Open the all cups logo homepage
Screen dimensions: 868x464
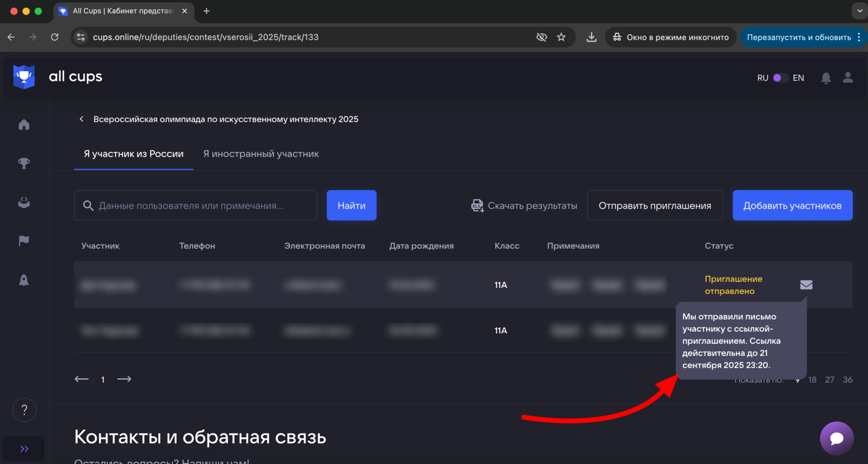[x=57, y=77]
